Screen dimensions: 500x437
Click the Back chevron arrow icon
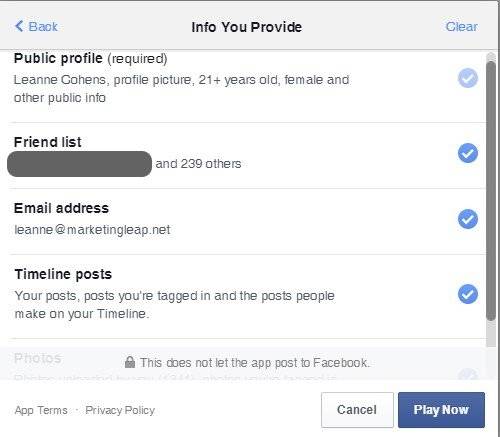19,26
